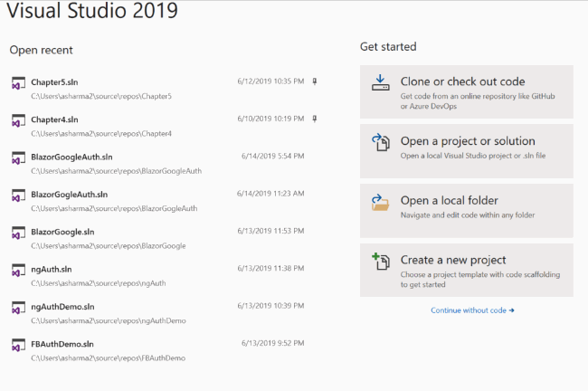Image resolution: width=588 pixels, height=391 pixels.
Task: Click the clone download icon
Action: pyautogui.click(x=380, y=84)
